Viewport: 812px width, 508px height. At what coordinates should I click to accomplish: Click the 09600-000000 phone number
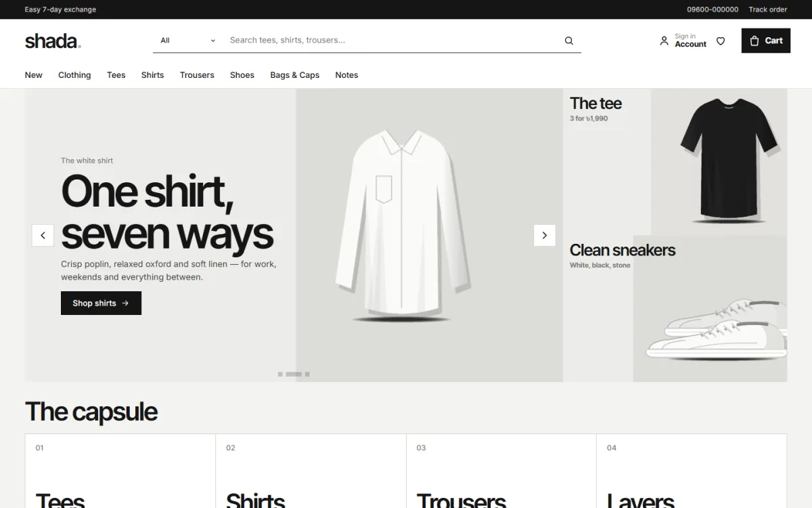[713, 9]
